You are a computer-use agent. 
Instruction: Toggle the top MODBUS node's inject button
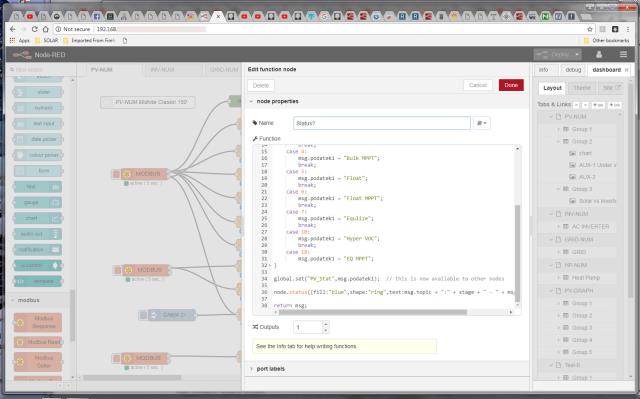[116, 174]
